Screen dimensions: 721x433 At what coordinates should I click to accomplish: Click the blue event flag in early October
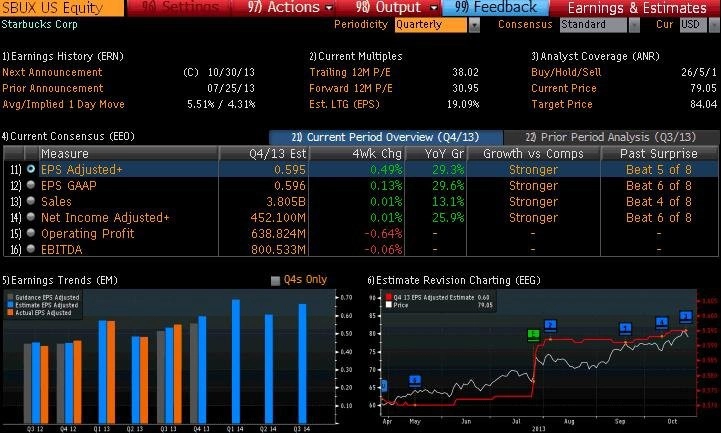(x=662, y=323)
